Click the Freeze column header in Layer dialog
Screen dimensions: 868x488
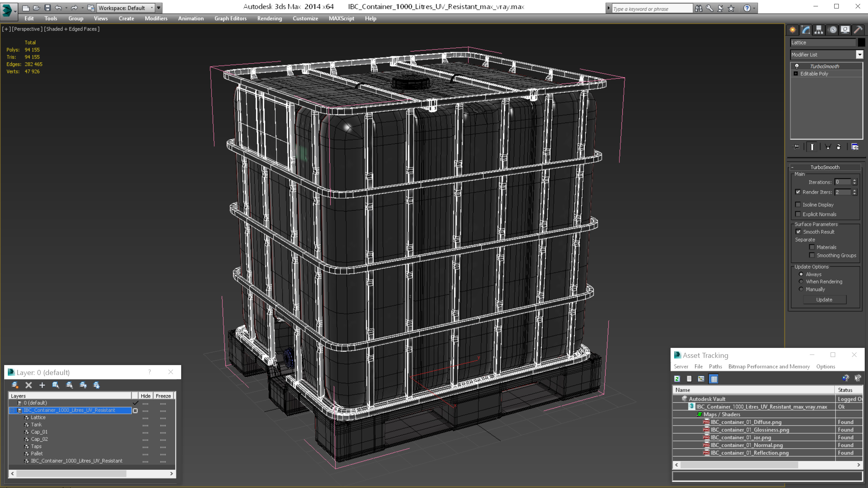pos(163,396)
